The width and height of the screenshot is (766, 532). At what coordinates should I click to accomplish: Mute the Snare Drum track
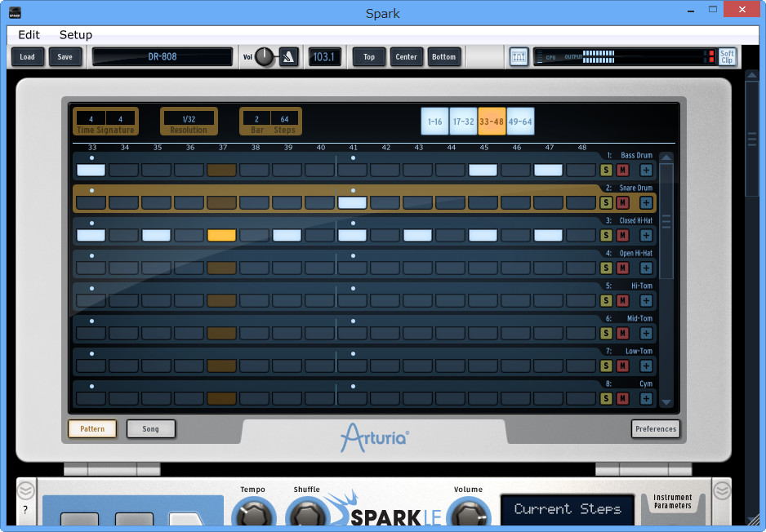pos(622,202)
